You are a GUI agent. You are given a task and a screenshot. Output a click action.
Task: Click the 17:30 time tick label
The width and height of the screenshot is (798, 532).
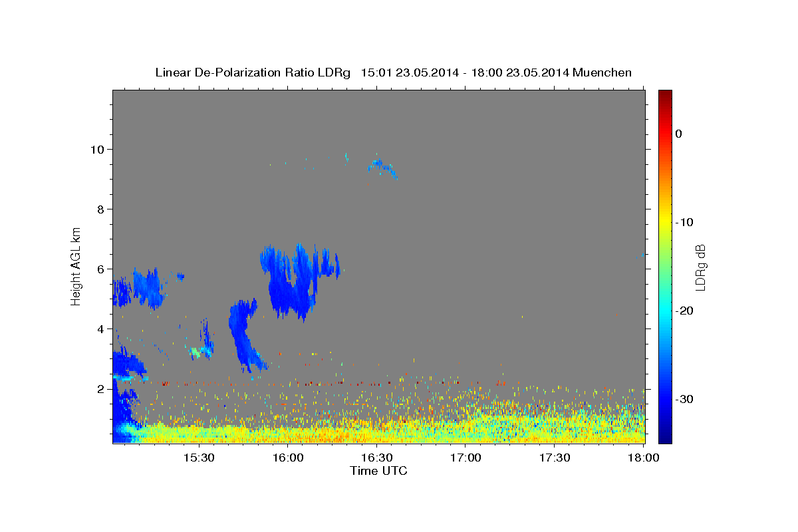[x=555, y=458]
